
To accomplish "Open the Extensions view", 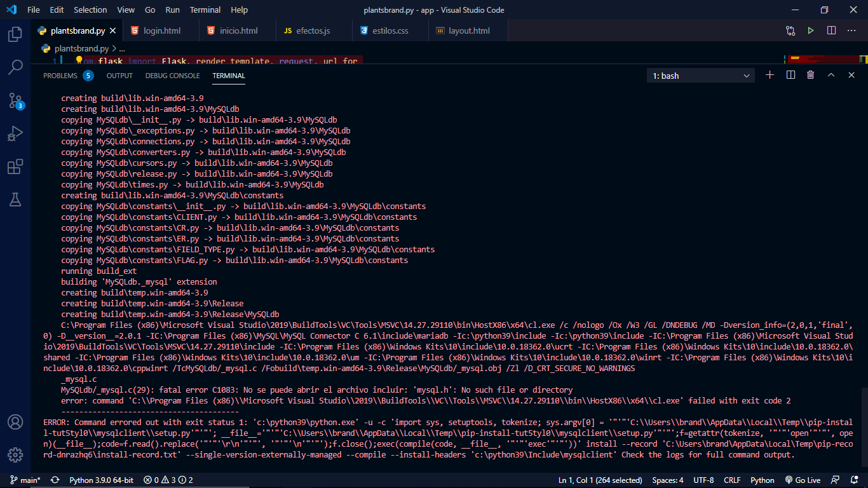I will 15,166.
